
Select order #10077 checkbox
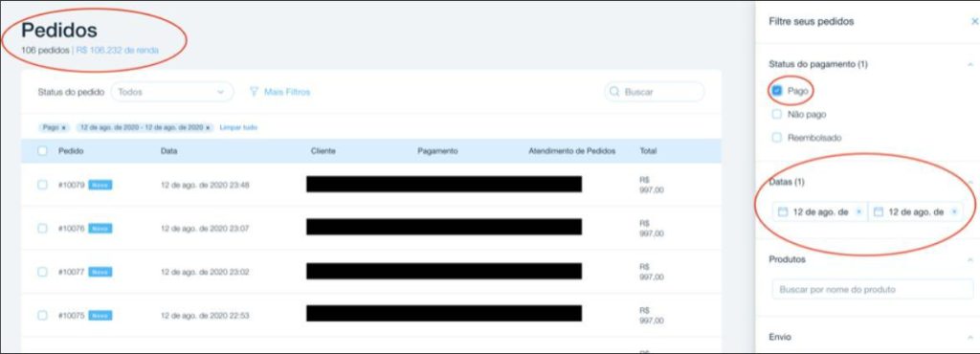pos(42,272)
